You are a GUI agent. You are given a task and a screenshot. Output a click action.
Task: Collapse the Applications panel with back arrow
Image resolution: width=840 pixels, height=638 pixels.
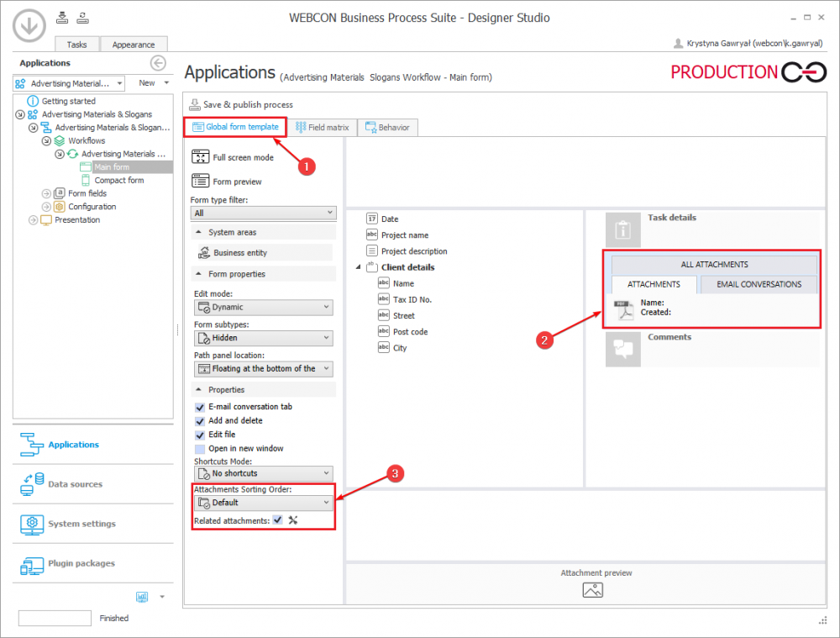tap(158, 63)
